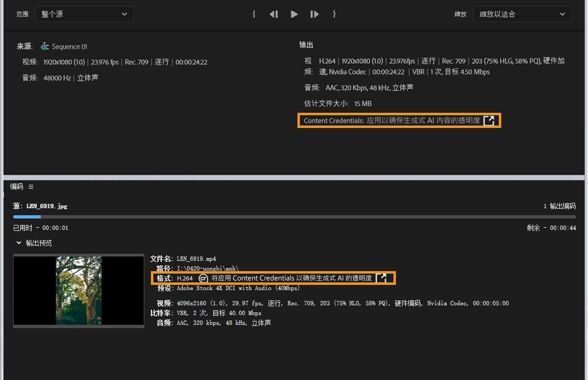Click the 1 输出编码 status text
This screenshot has width=588, height=380.
point(560,206)
